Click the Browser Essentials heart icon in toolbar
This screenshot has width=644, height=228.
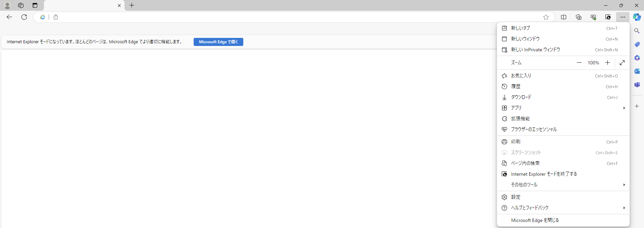click(593, 17)
